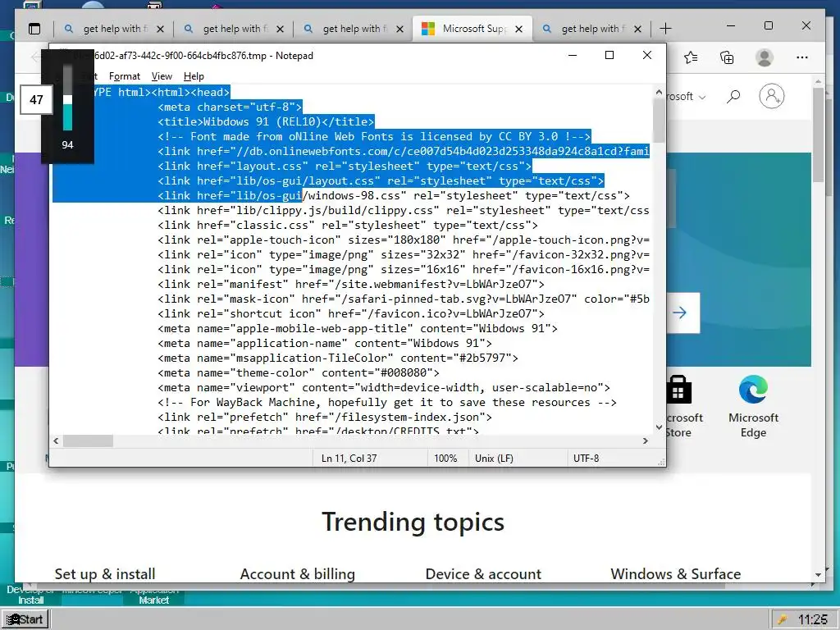Open Edge Settings and more ellipsis
This screenshot has width=840, height=630.
pos(802,57)
